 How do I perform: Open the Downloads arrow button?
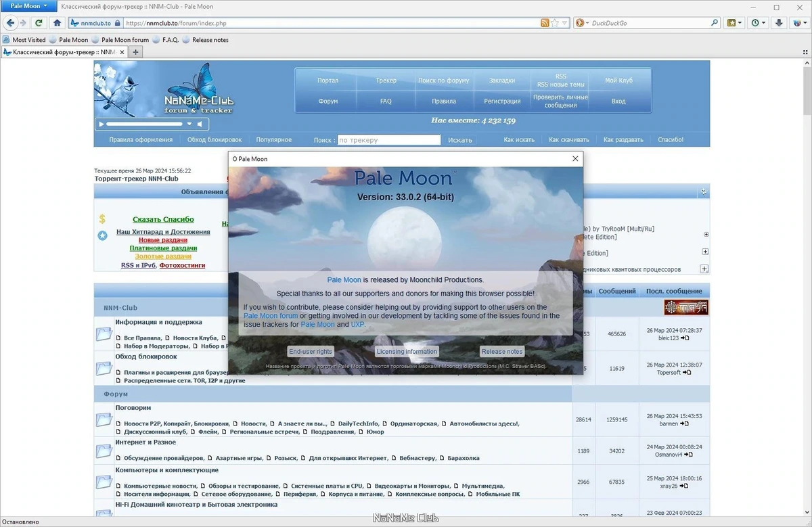[x=780, y=22]
